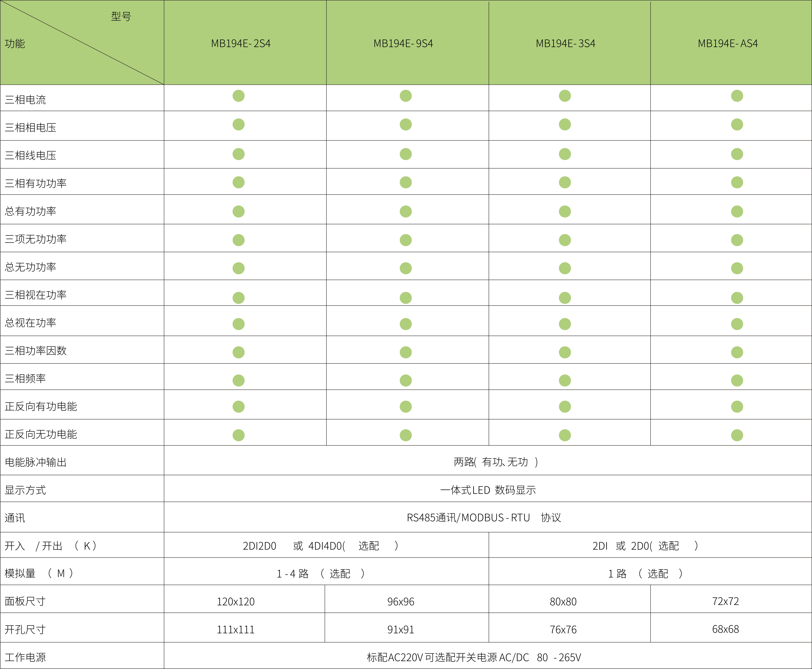Image resolution: width=812 pixels, height=669 pixels.
Task: Click the 总有功功率 row label
Action: click(x=30, y=211)
